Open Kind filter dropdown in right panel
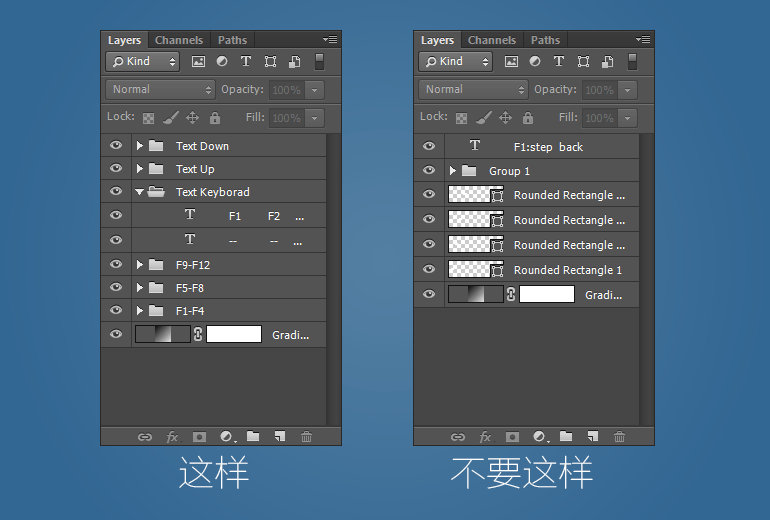This screenshot has height=520, width=770. pos(455,61)
